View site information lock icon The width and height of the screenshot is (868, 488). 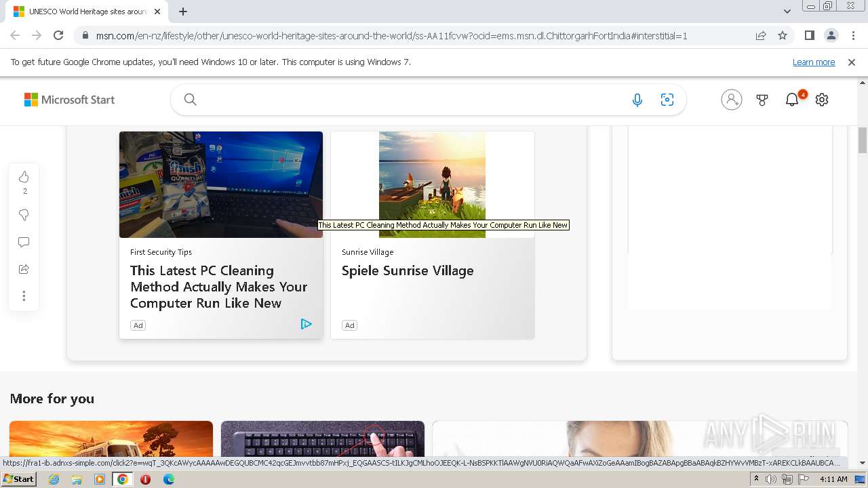[x=85, y=35]
